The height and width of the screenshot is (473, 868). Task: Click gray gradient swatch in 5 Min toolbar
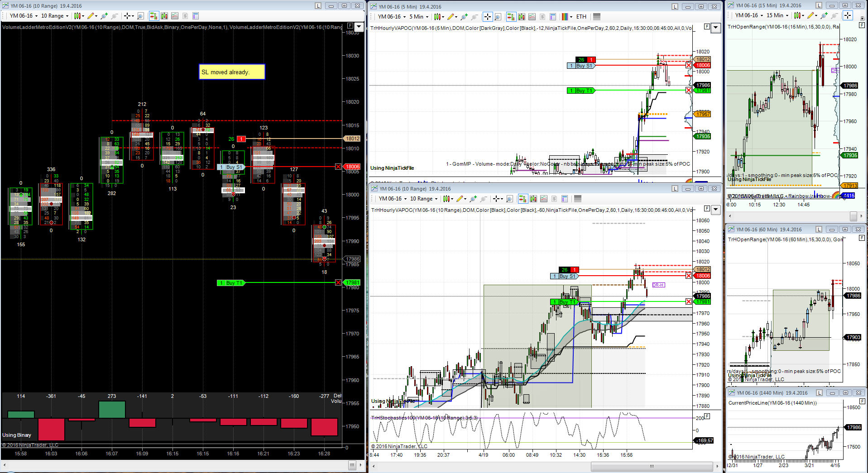coord(597,17)
